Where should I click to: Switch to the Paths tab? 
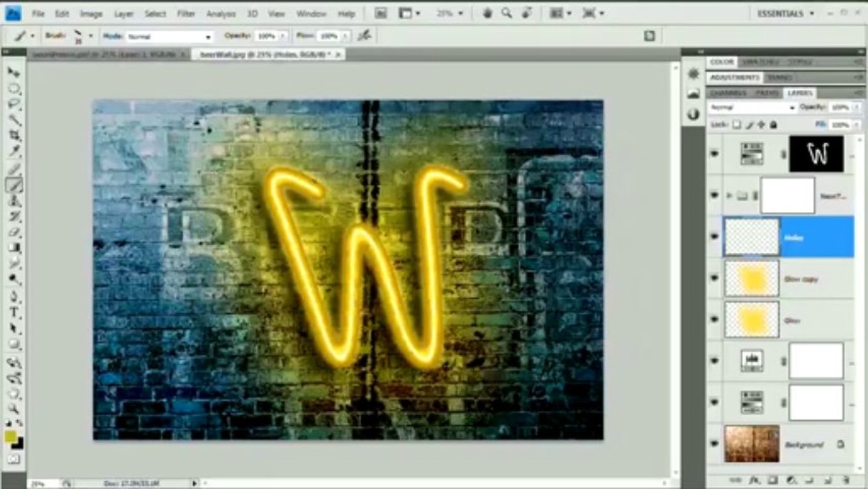point(767,93)
